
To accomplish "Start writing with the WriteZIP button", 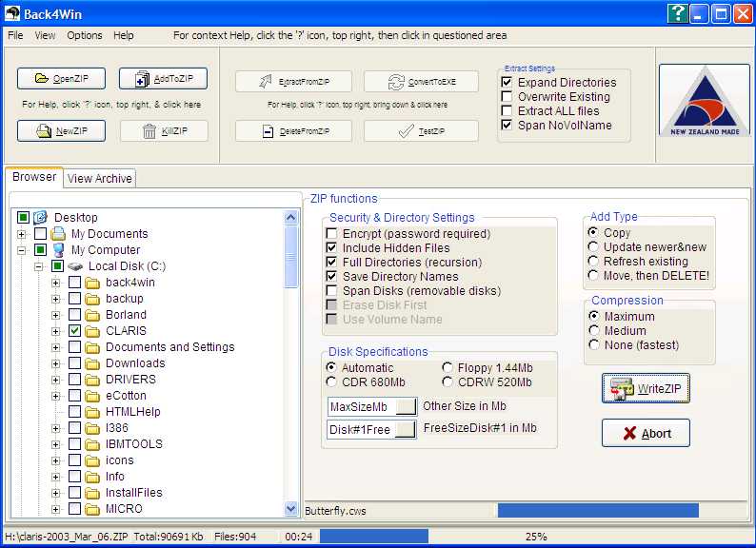I will pos(646,388).
